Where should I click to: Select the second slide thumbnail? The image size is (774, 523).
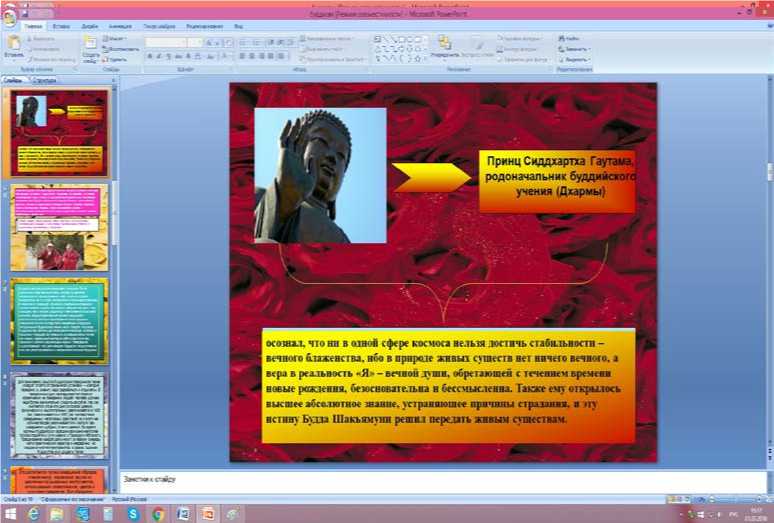coord(59,228)
